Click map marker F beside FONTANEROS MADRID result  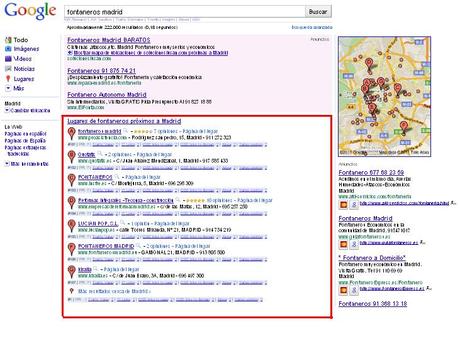(71, 249)
